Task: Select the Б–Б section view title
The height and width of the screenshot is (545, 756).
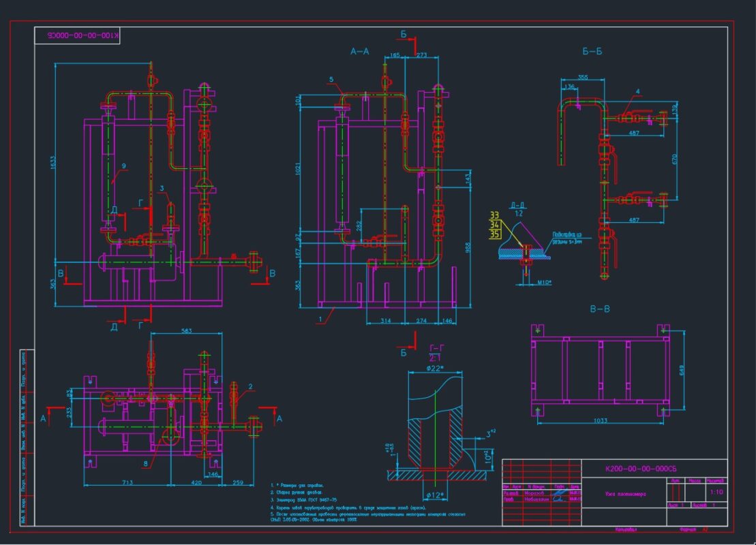Action: click(x=592, y=51)
